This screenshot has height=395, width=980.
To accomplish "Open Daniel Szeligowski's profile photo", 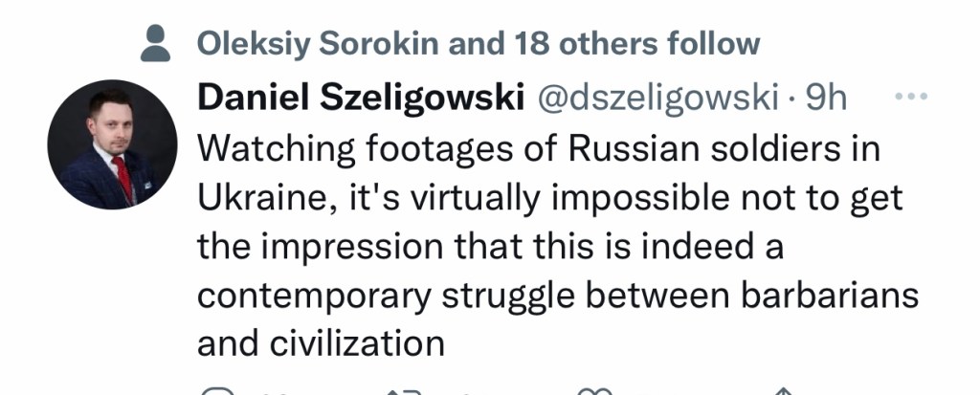I will pos(112,145).
